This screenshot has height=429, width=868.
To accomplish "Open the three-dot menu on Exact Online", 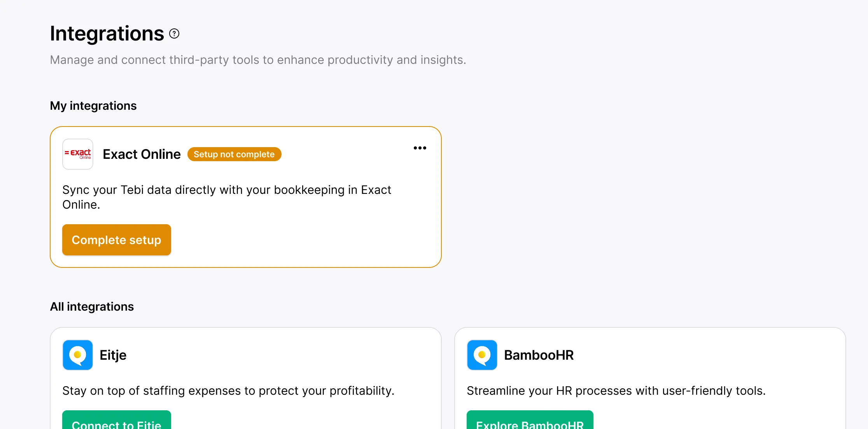I will [420, 148].
